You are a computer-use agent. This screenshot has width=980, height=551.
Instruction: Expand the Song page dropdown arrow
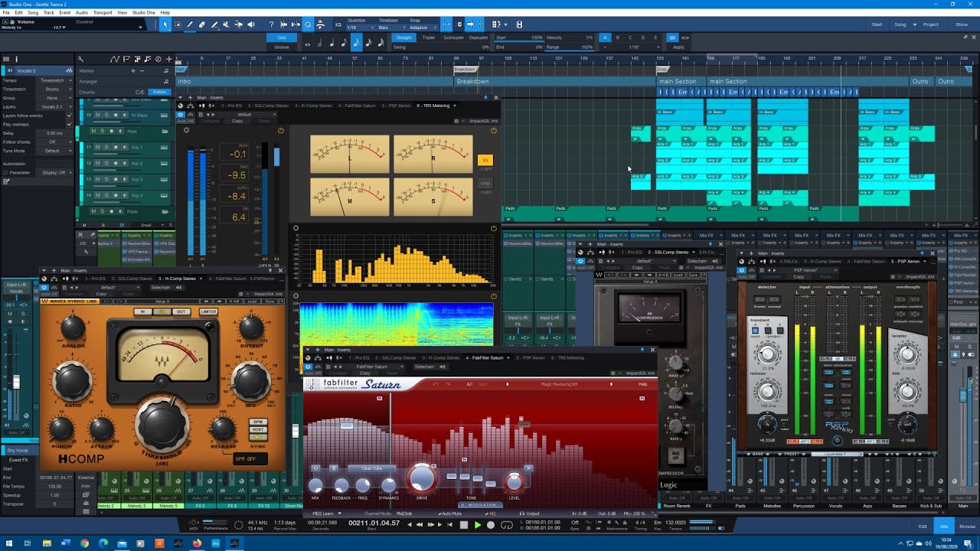coord(916,24)
